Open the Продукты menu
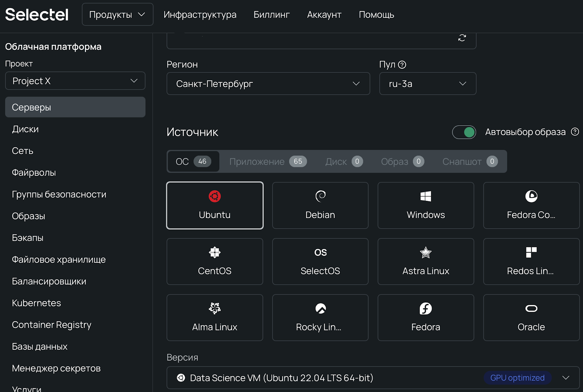 [117, 15]
